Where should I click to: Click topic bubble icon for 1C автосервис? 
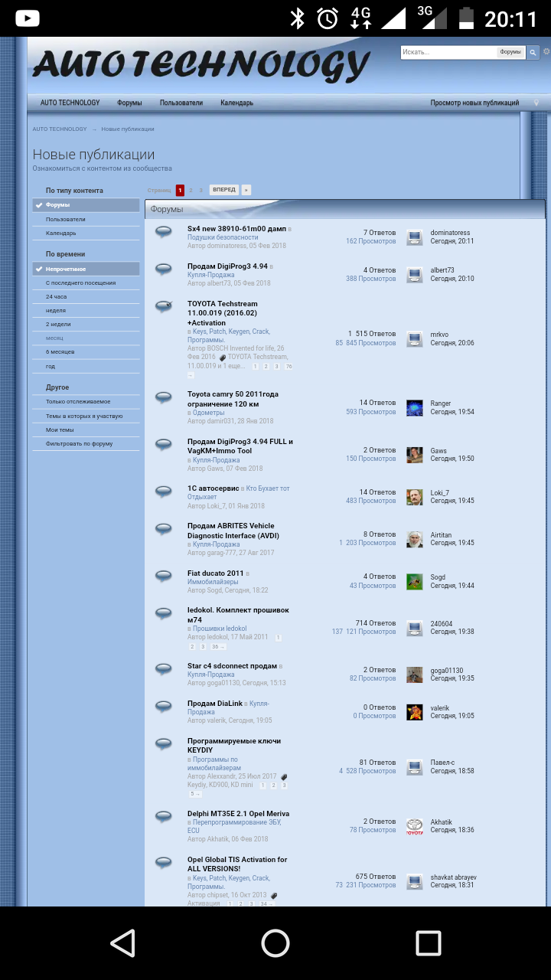point(163,492)
